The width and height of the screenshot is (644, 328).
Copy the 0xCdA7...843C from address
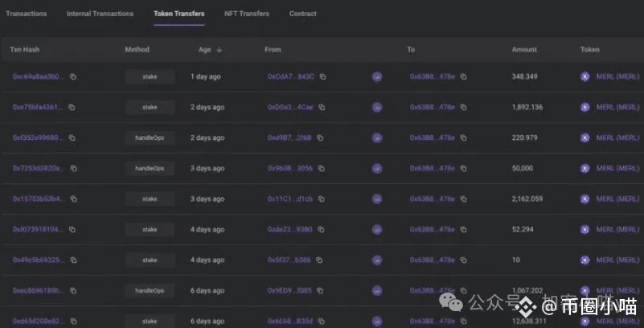pos(323,76)
